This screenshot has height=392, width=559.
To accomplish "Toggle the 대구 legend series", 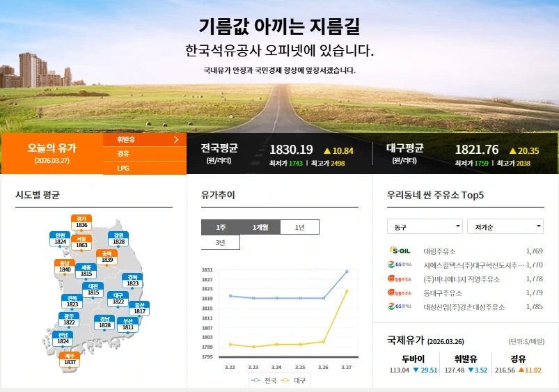I will pyautogui.click(x=293, y=381).
